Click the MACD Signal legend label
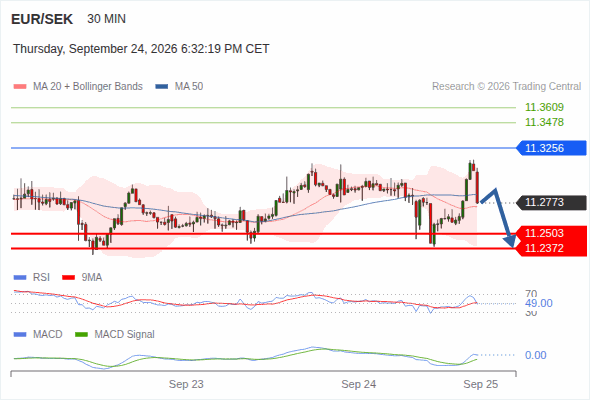590x400 pixels. [x=124, y=335]
